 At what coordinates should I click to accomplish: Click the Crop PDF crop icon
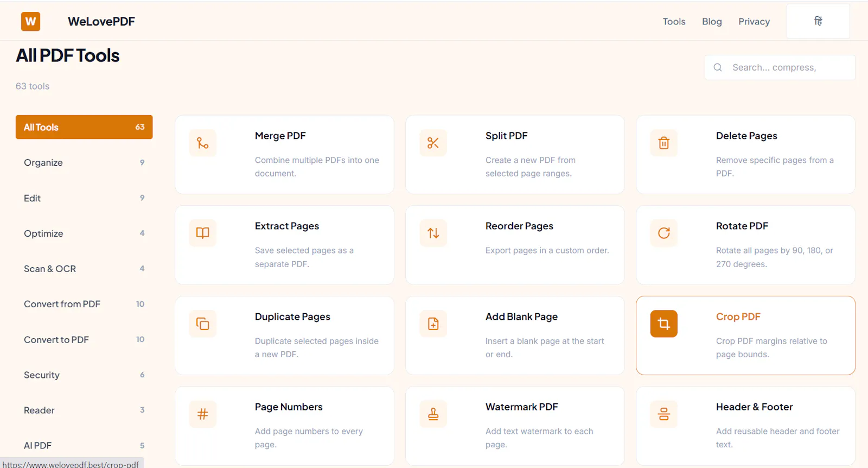click(664, 324)
